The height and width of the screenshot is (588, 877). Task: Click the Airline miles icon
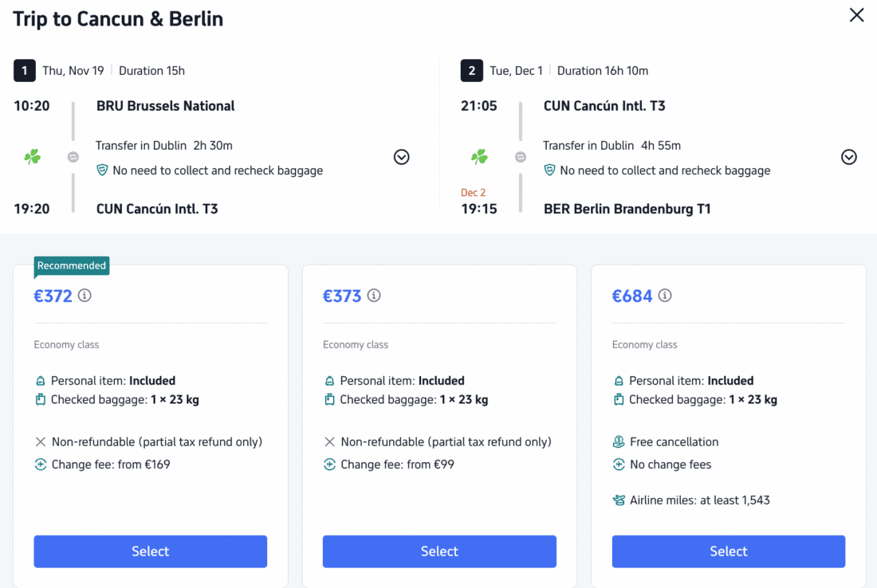619,500
